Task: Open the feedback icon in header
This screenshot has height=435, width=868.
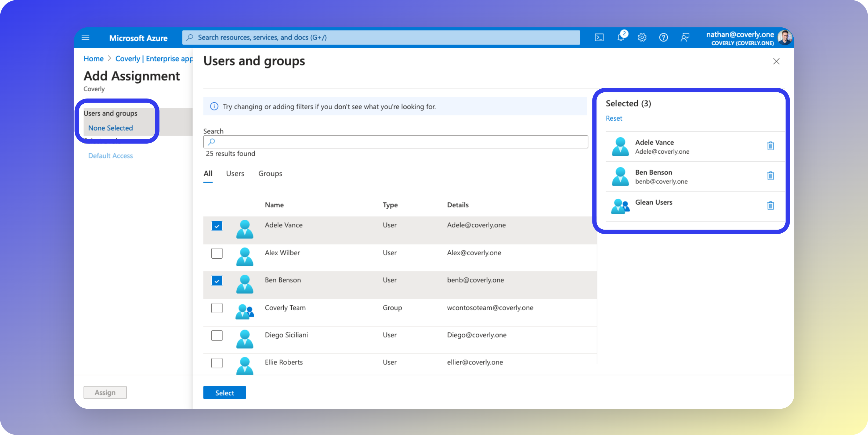Action: (685, 37)
